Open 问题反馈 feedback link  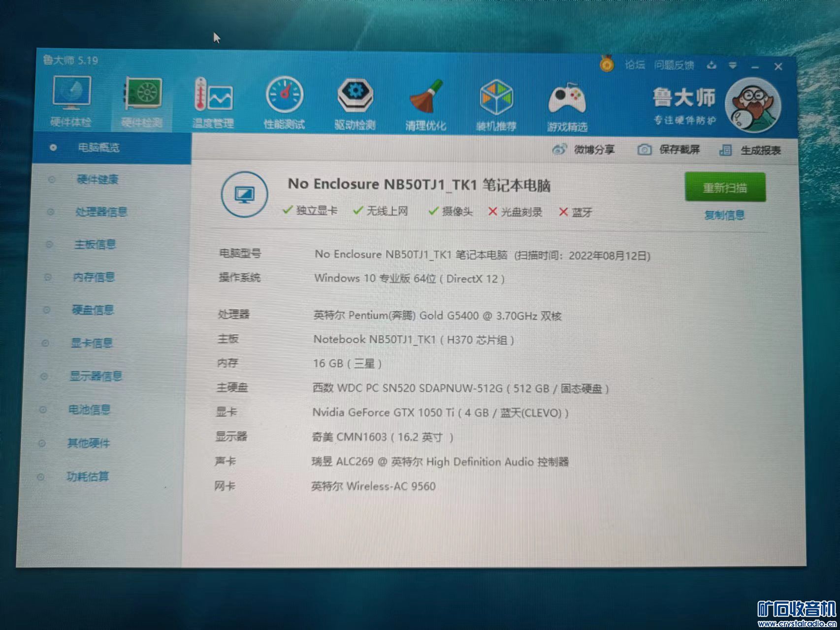tap(674, 65)
